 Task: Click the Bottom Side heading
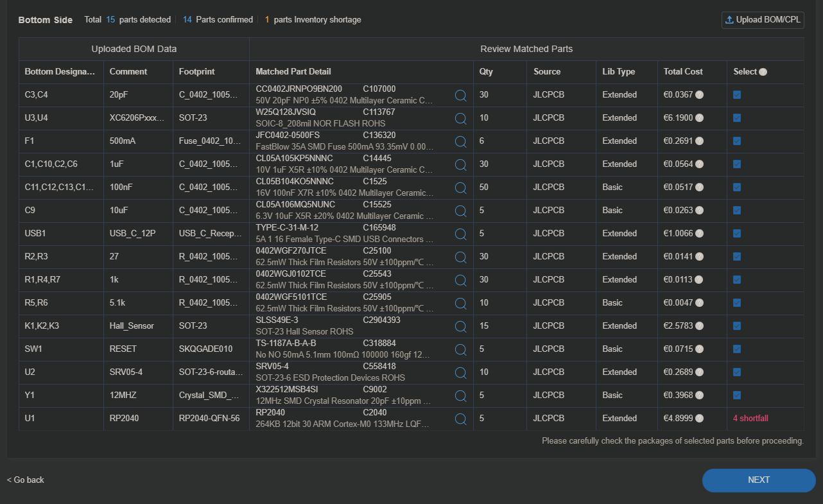(46, 20)
